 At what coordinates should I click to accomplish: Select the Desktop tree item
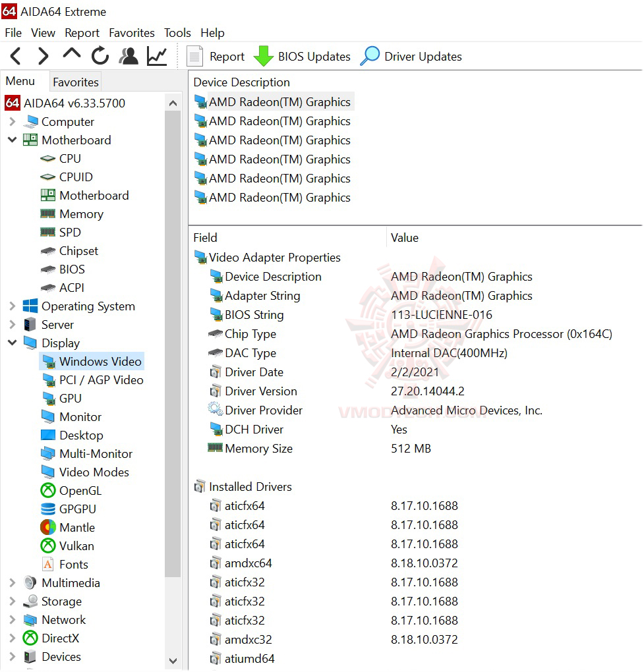click(72, 435)
